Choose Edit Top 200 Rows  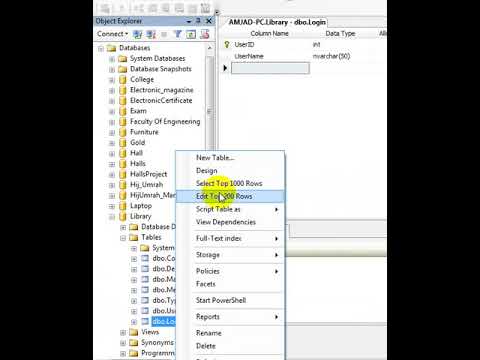click(230, 196)
